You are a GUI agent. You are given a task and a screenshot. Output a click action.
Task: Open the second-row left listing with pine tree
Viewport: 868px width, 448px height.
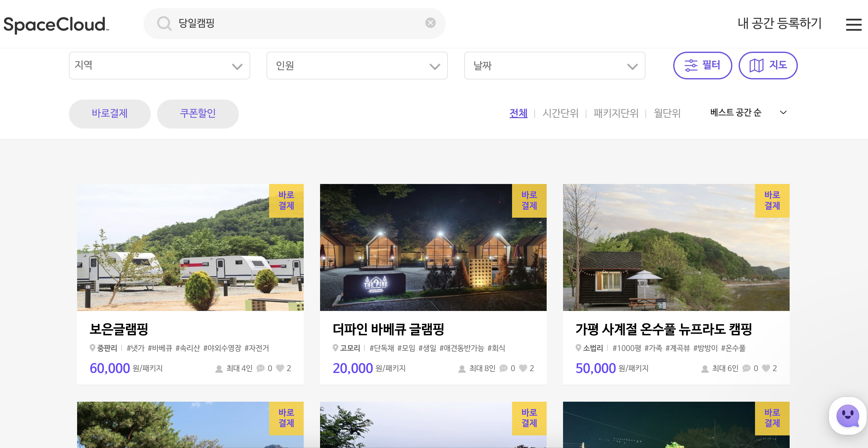tap(190, 425)
